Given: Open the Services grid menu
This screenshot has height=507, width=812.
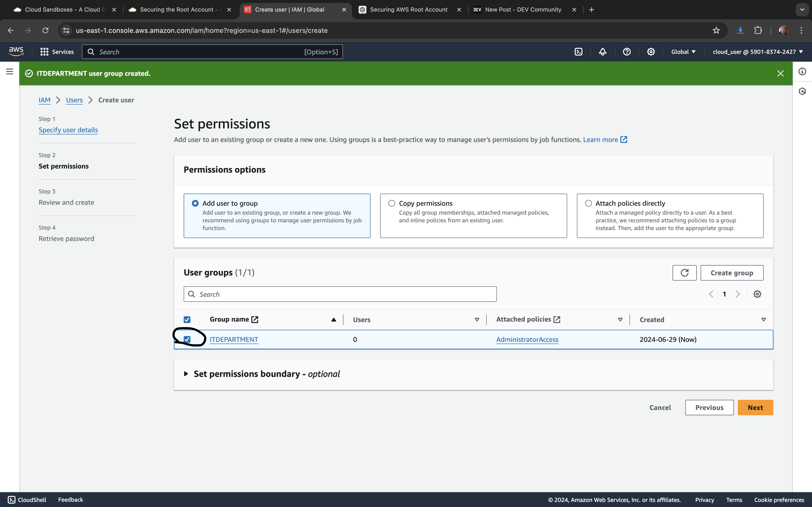Looking at the screenshot, I should (x=57, y=52).
